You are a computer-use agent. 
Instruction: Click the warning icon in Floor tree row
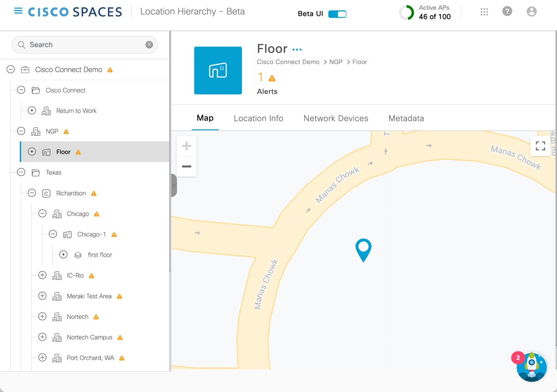[x=78, y=152]
